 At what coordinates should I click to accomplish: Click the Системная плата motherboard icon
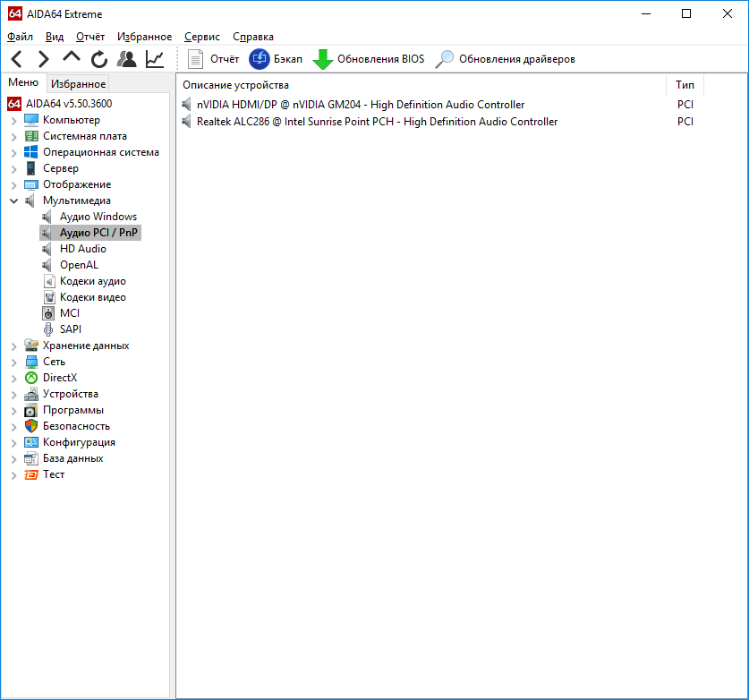(31, 136)
